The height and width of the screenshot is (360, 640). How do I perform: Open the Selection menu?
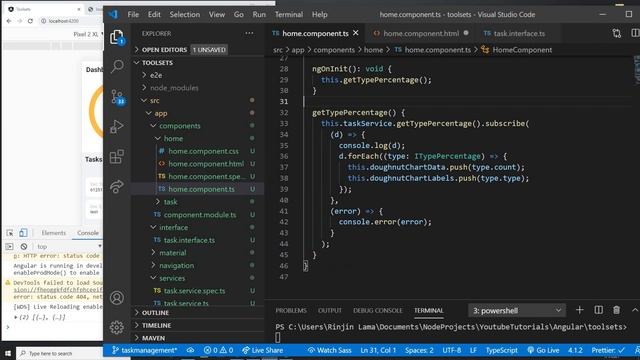click(x=184, y=14)
